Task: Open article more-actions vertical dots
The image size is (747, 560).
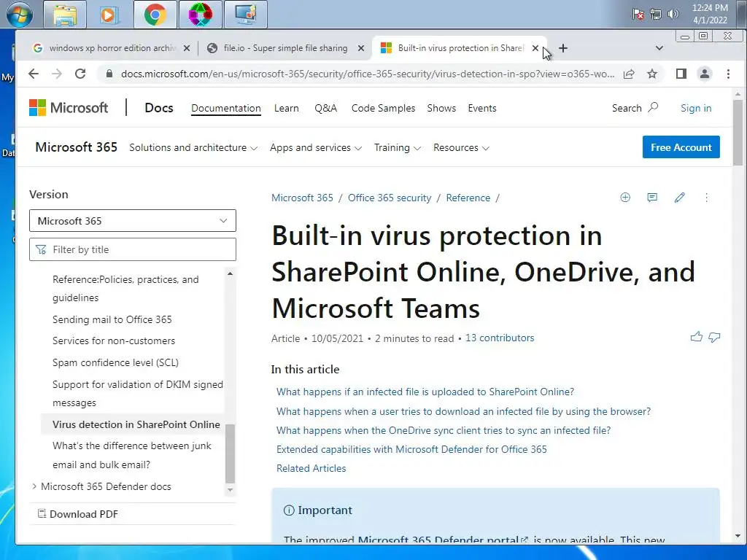Action: point(706,198)
